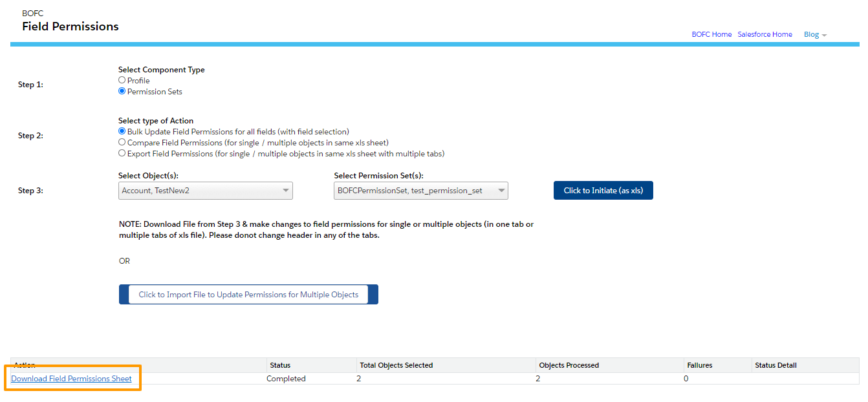Click the Select Component Type heading

162,70
